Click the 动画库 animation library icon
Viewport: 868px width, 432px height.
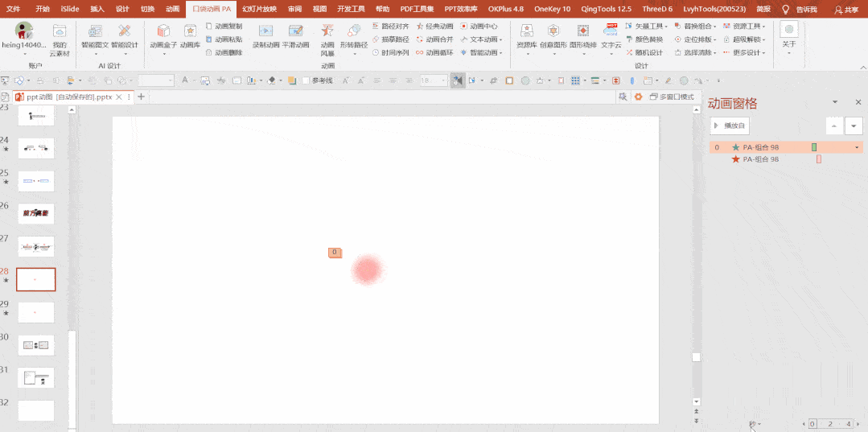[x=190, y=35]
